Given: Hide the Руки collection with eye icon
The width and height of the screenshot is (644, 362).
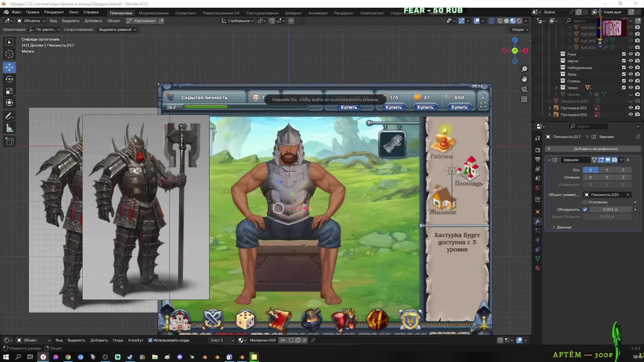Looking at the screenshot, I should click(x=631, y=54).
